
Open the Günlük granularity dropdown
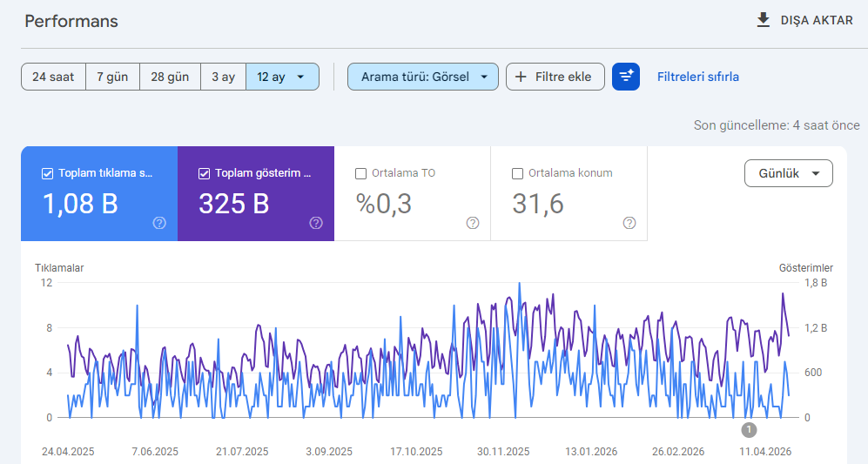788,173
